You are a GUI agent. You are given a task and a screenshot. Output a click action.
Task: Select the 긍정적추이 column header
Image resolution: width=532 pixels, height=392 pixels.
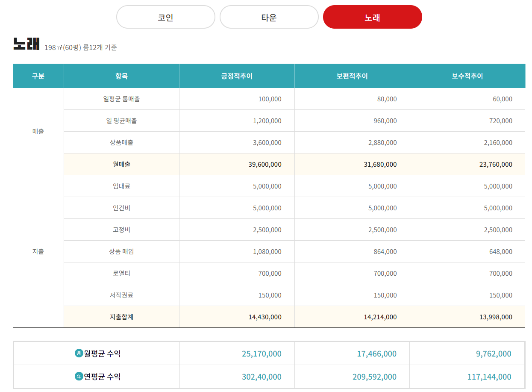(237, 76)
